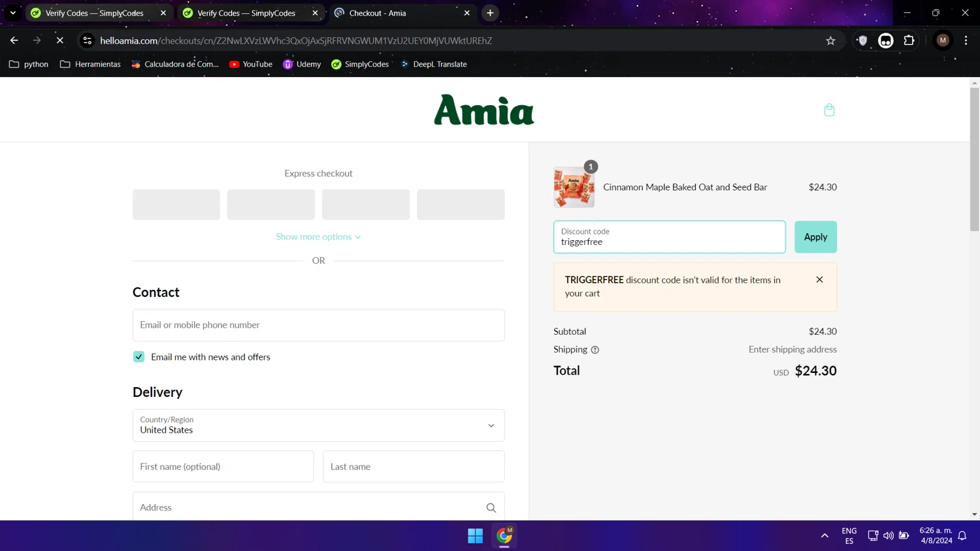Viewport: 980px width, 551px height.
Task: Close the Checkout - Amia tab
Action: point(466,13)
